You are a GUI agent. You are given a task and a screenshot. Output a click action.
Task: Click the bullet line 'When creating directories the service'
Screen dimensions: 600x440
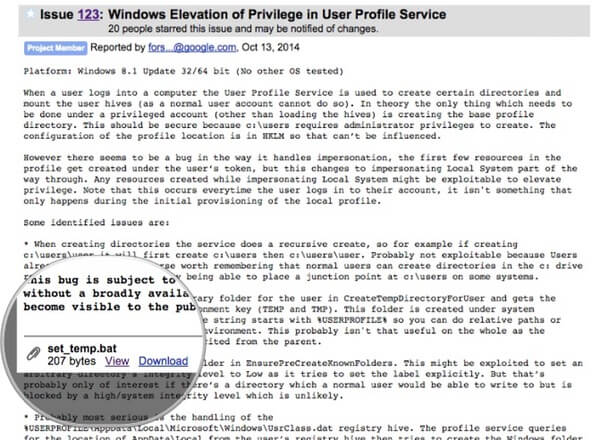coord(271,244)
